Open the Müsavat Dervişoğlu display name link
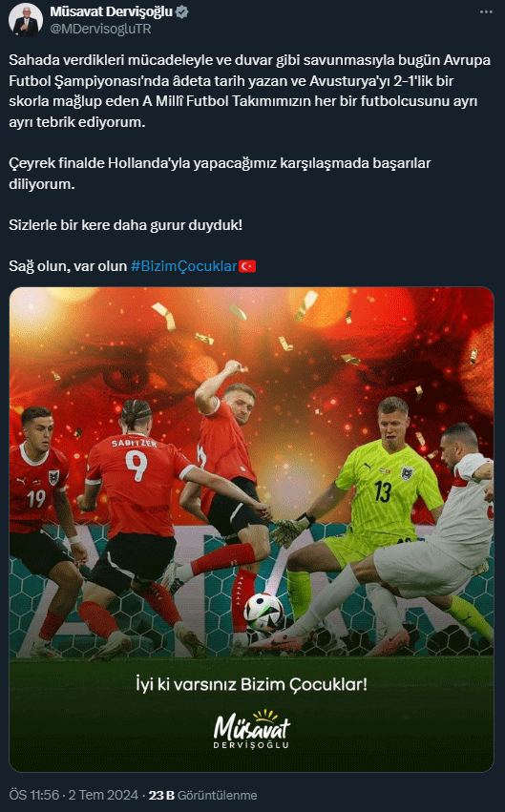Screen dimensions: 505x812 click(x=111, y=11)
